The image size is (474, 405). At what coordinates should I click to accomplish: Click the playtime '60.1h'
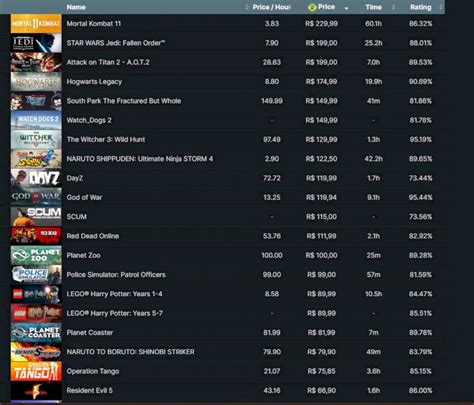pos(373,24)
